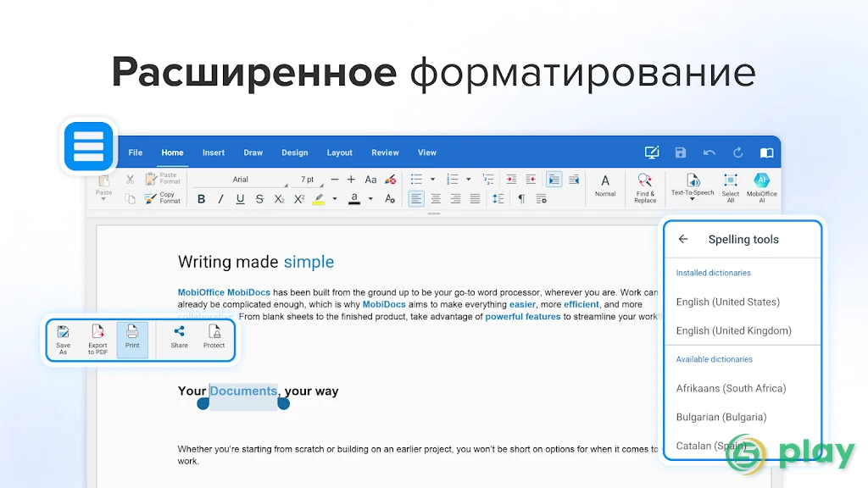Open bullet list style dropdown
This screenshot has height=488, width=868.
[x=432, y=180]
